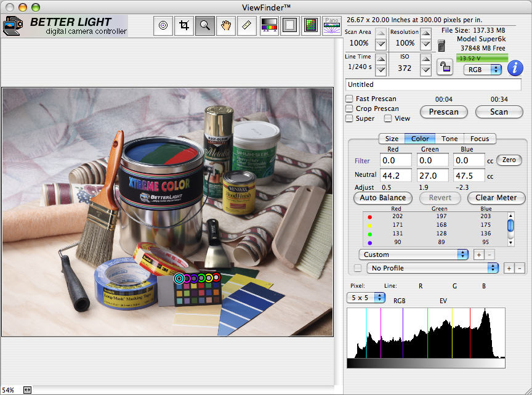
Task: Pick the ruler measure tool
Action: pyautogui.click(x=248, y=26)
